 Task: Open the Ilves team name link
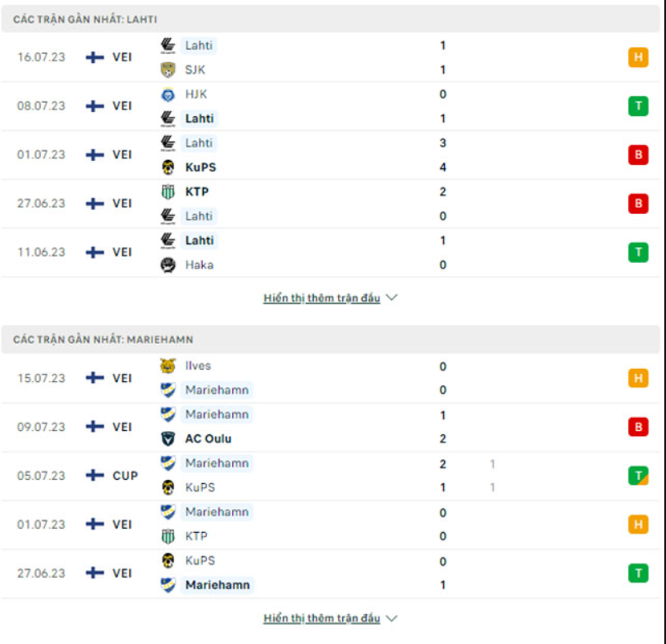pos(198,366)
